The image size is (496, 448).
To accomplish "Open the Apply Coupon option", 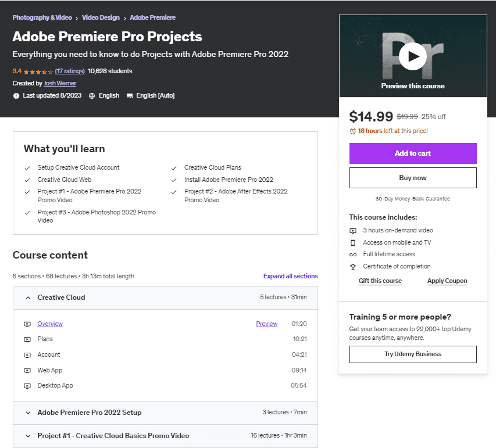I will tap(447, 281).
